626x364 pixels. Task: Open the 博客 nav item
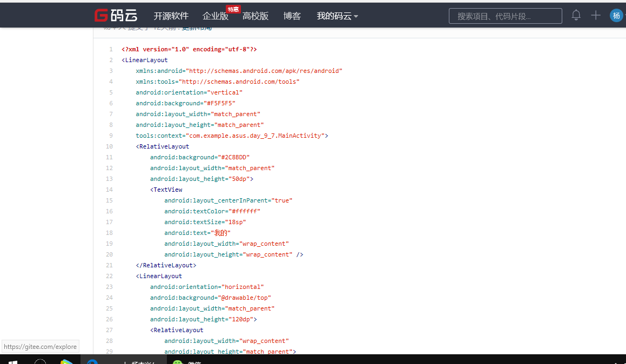point(292,16)
